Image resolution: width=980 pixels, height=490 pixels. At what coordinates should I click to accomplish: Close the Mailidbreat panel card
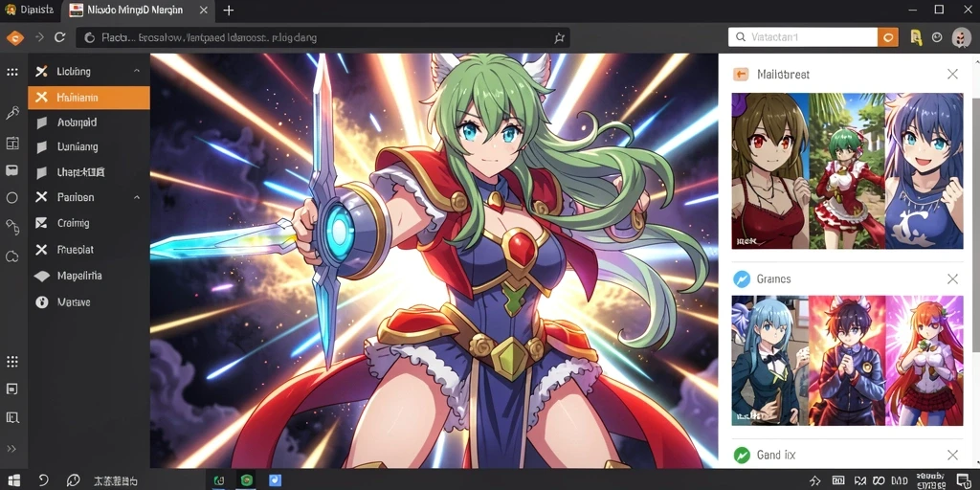952,74
